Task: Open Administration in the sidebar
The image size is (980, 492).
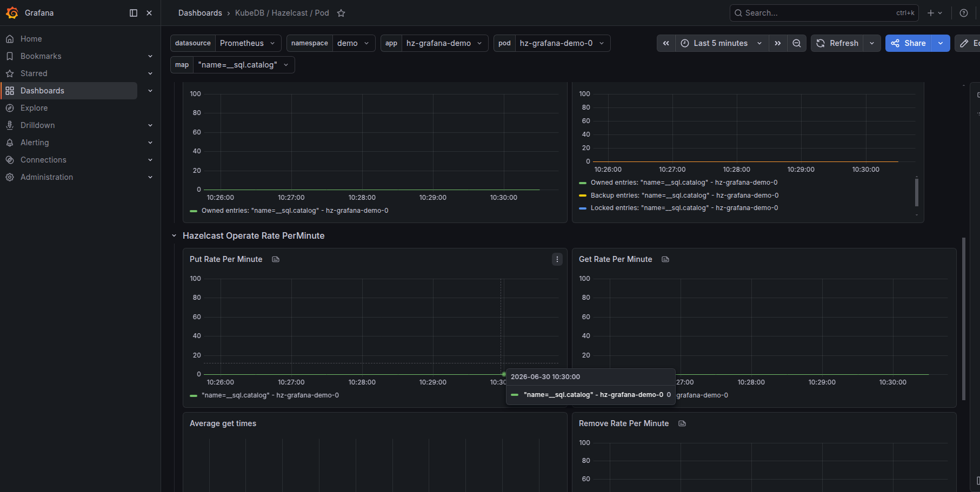Action: pos(46,177)
